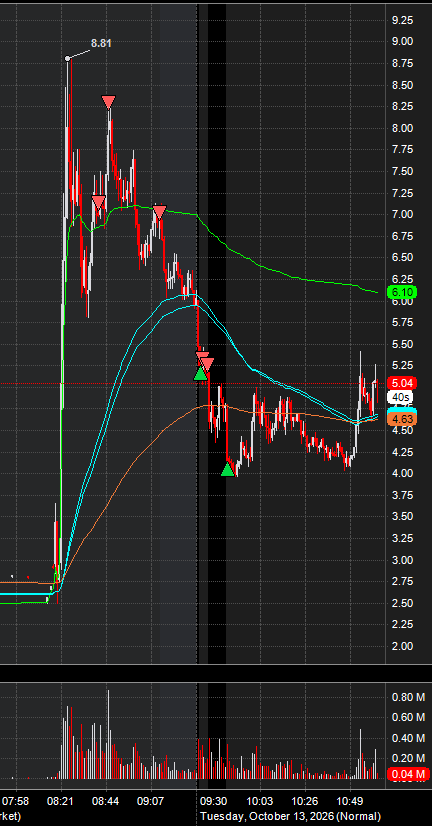Click the 0.60 M volume axis label
432x826 pixels.
pyautogui.click(x=408, y=717)
